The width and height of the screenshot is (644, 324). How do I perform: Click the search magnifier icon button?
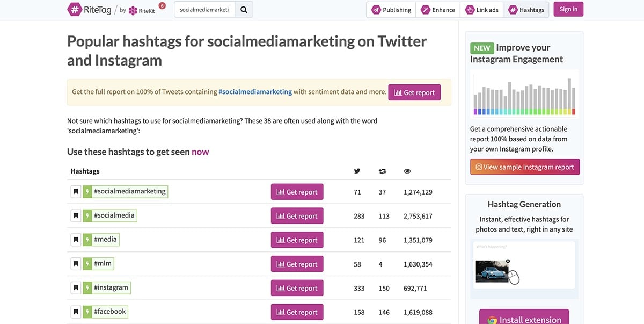click(x=244, y=10)
